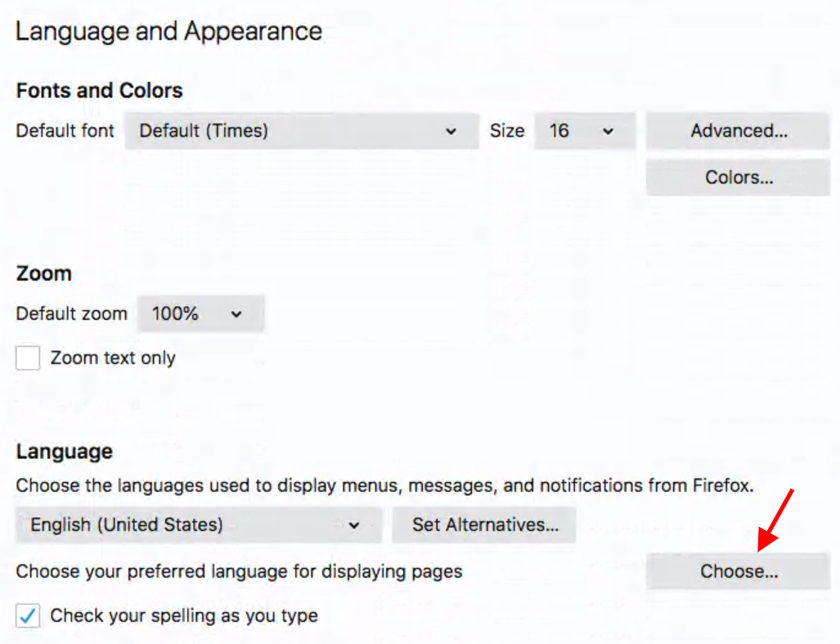This screenshot has height=644, width=840.
Task: Click the 'Zoom text only' label text
Action: (113, 358)
